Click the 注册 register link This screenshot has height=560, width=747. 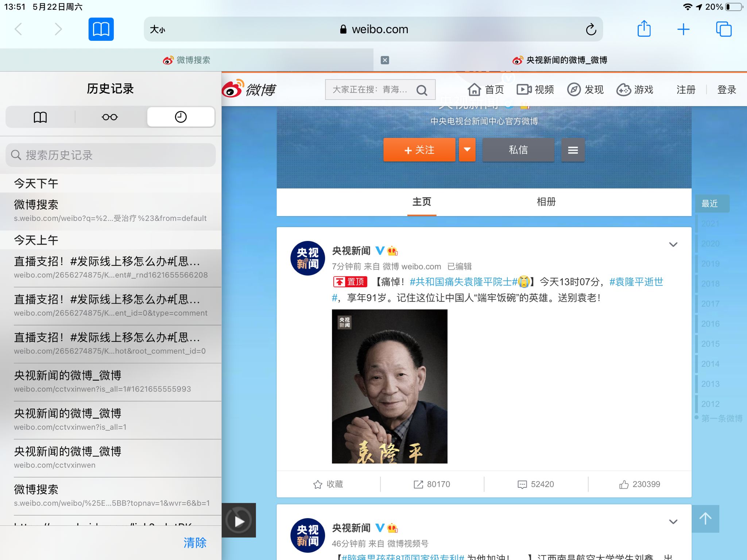[686, 90]
